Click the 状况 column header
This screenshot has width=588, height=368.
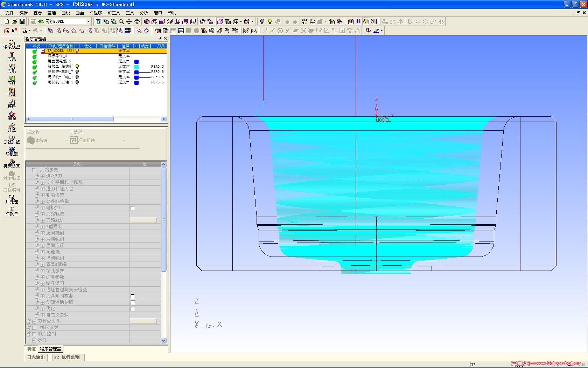click(x=36, y=46)
